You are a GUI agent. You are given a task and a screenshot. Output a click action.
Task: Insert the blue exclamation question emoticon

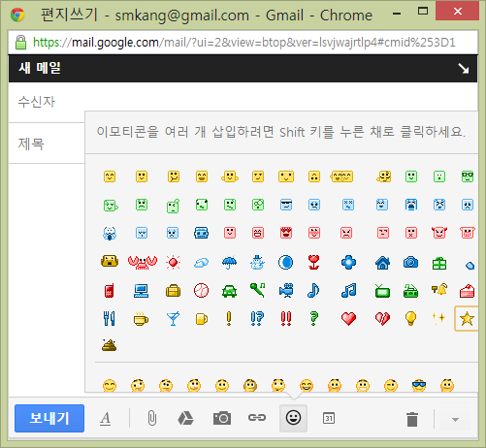tap(257, 318)
